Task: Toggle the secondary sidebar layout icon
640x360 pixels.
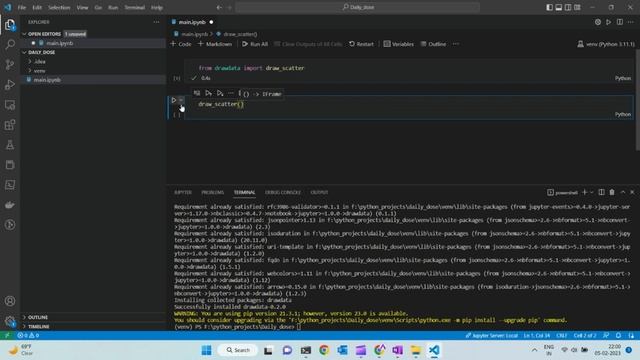Action: (568, 7)
